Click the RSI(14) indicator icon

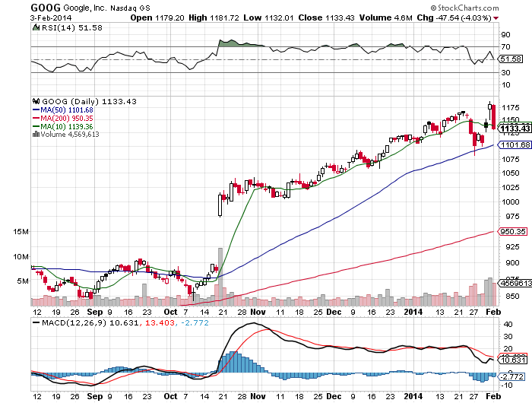[x=36, y=27]
